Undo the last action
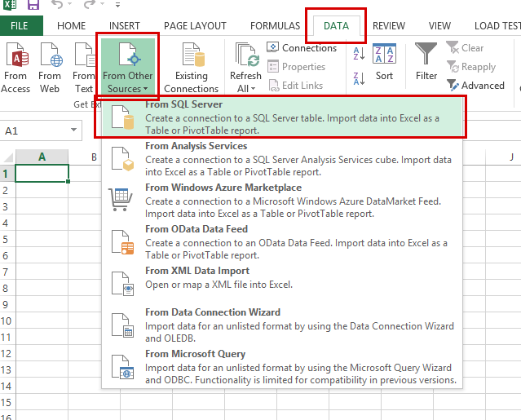The image size is (521, 420). click(57, 4)
